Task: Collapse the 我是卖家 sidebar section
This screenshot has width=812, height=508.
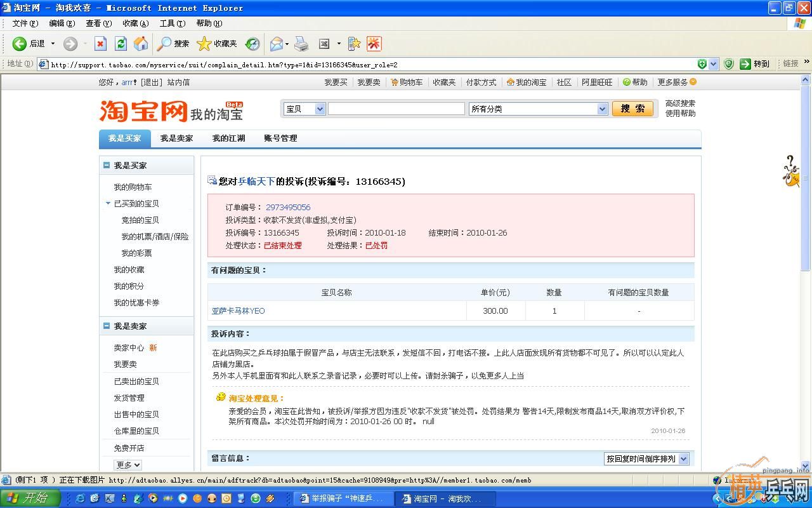Action: (107, 326)
